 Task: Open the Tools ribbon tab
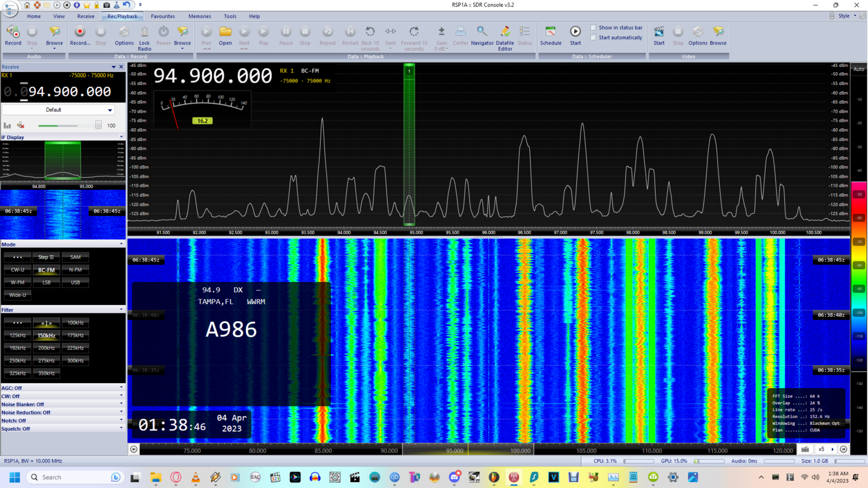coord(230,16)
